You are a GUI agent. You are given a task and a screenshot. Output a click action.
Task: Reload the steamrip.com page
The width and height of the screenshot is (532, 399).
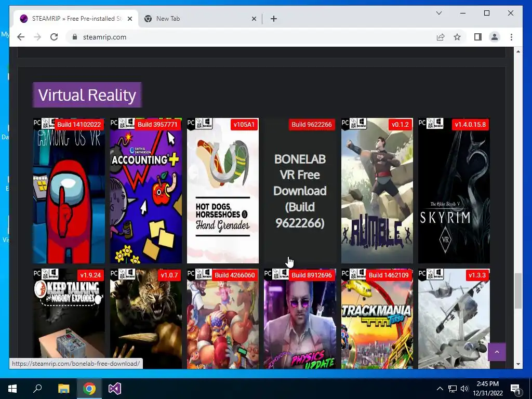[54, 37]
